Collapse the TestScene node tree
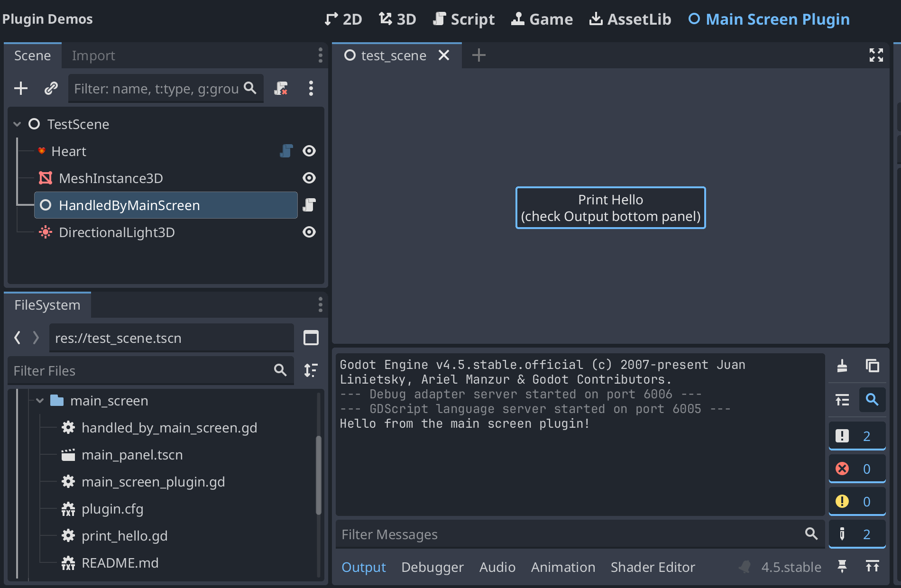 17,124
